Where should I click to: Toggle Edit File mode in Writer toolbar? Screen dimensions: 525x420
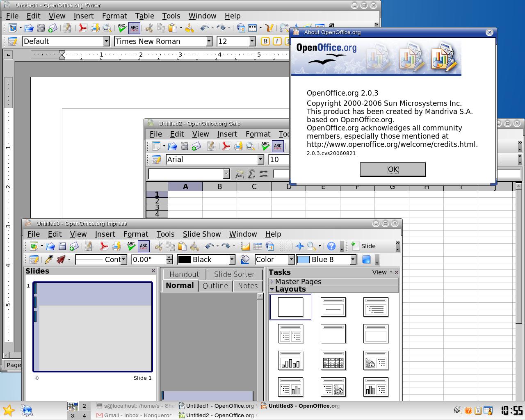point(67,28)
